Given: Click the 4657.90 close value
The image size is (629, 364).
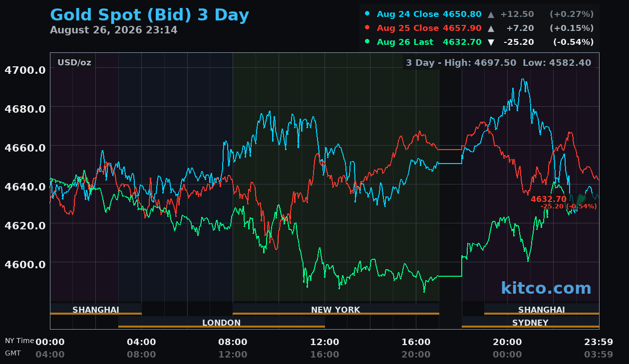Looking at the screenshot, I should pyautogui.click(x=462, y=28).
